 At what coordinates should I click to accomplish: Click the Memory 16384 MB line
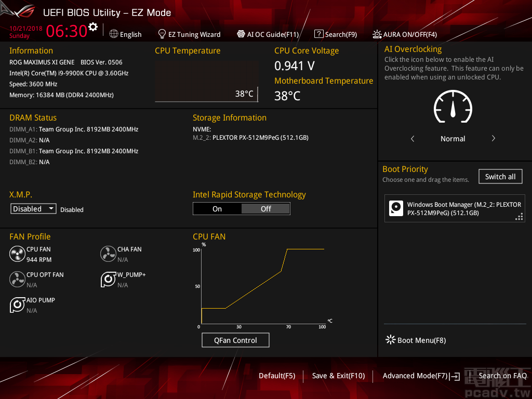coord(61,95)
